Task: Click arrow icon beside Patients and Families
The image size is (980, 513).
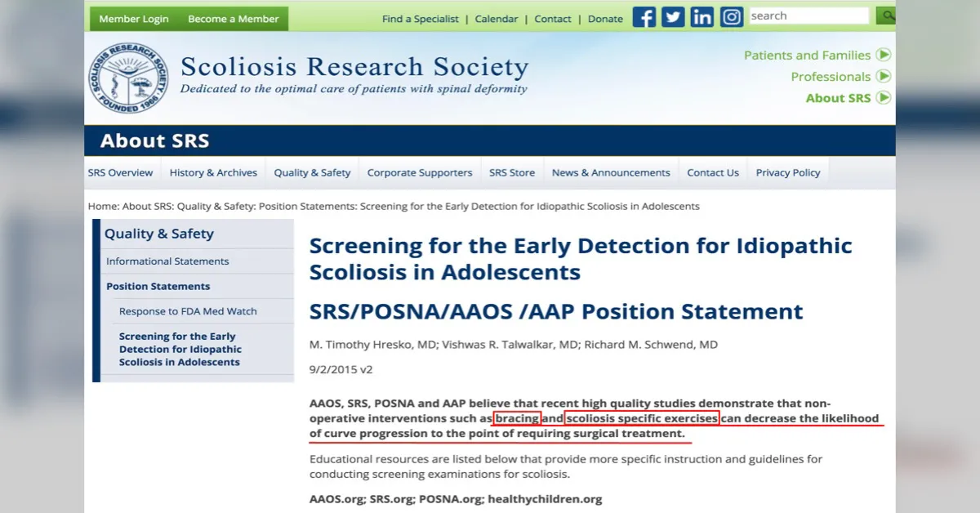Action: [x=884, y=55]
